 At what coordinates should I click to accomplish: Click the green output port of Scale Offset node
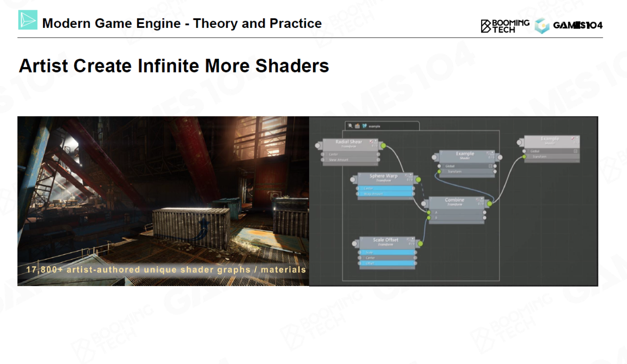420,243
